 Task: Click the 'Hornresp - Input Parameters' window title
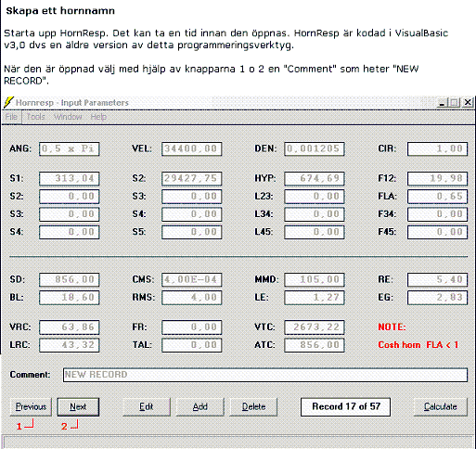point(72,103)
